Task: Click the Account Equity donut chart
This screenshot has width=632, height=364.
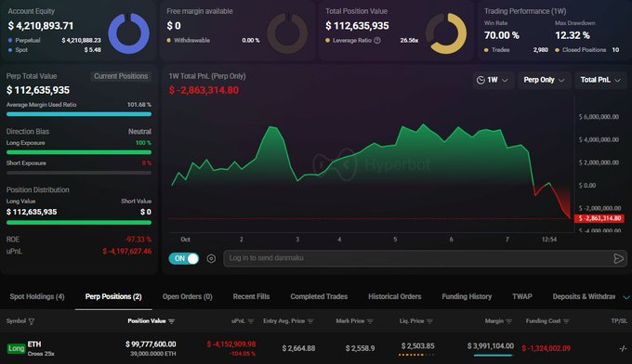Action: coord(129,33)
